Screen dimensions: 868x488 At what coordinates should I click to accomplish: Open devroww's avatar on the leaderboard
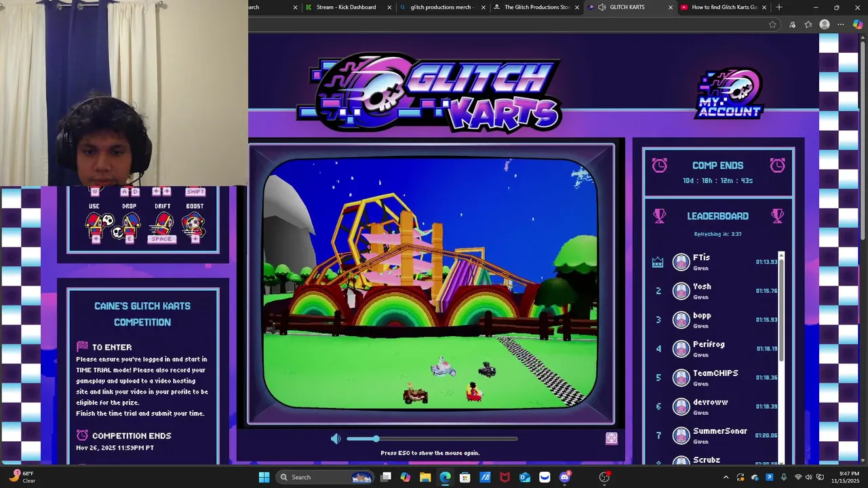point(681,407)
